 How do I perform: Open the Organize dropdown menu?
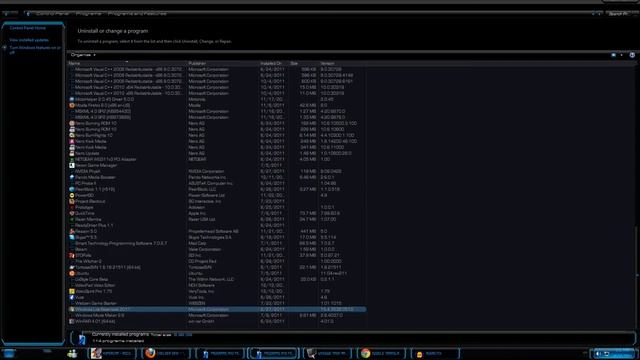point(83,55)
